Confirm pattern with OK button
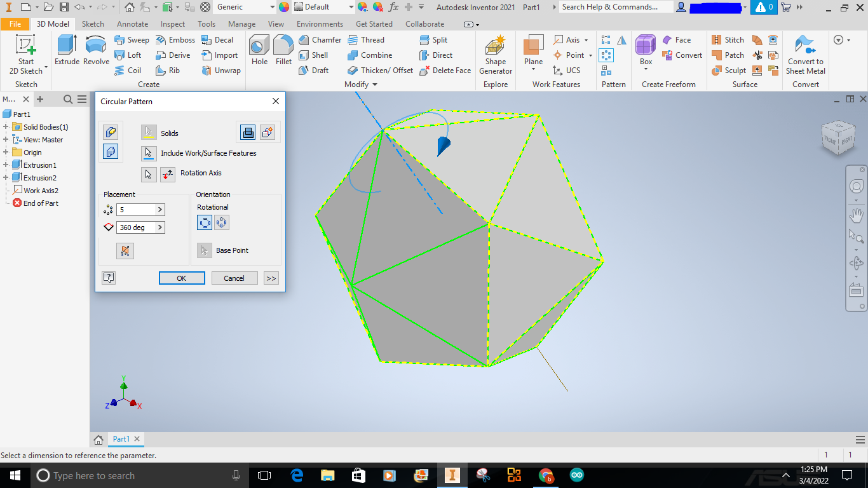 tap(182, 278)
